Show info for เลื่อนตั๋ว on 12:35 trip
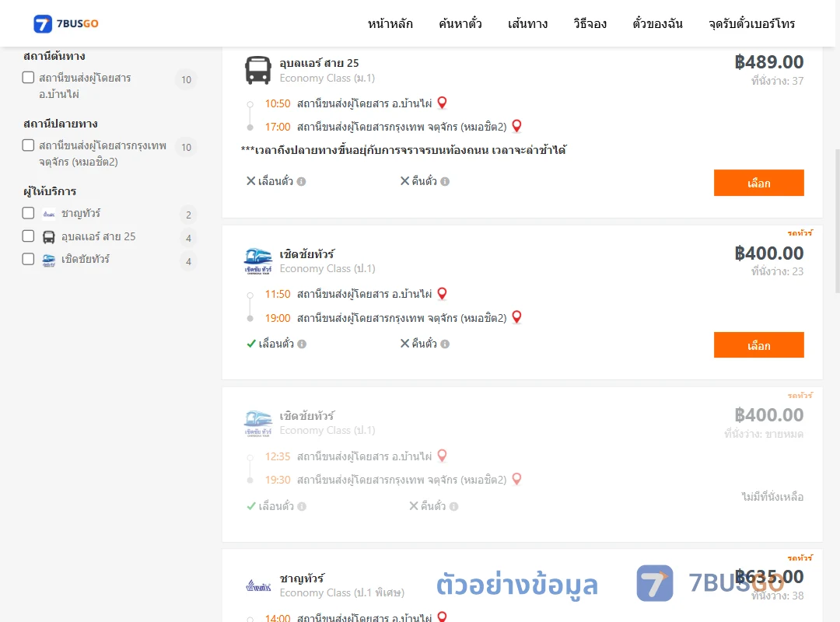This screenshot has height=622, width=840. (302, 506)
